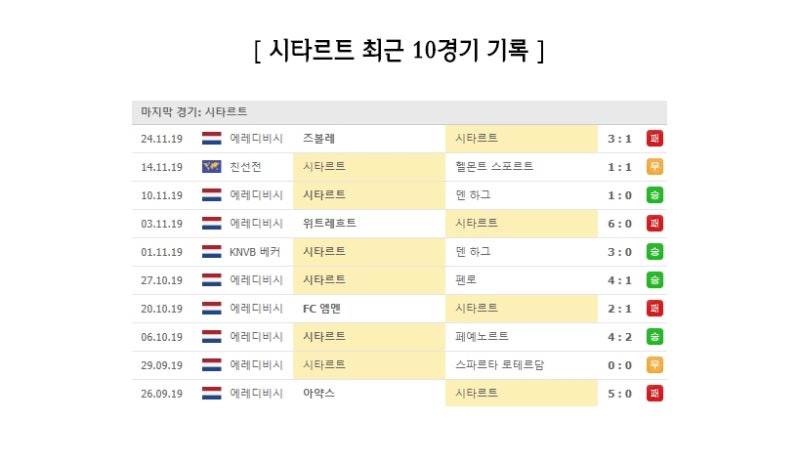This screenshot has height=462, width=800.
Task: Click the green win badge for KNVB 베커 match
Action: click(x=655, y=252)
